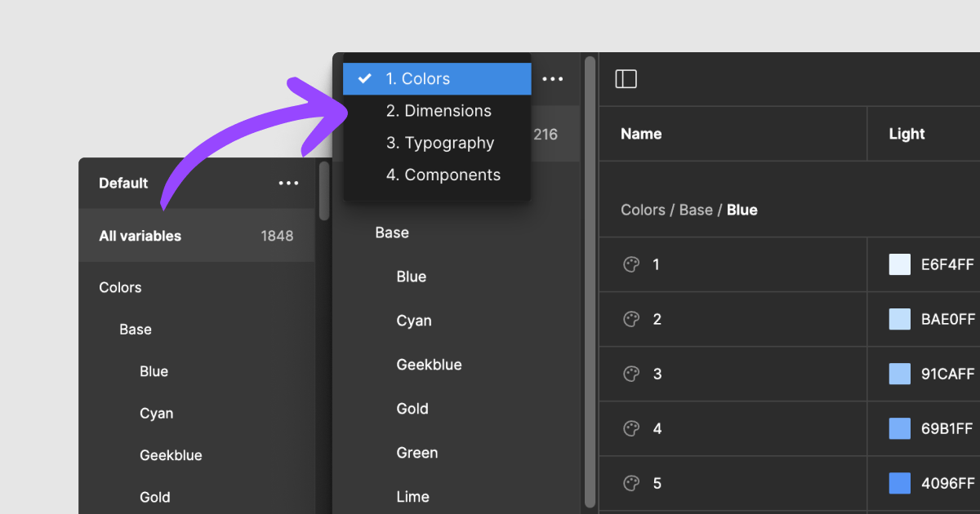Click the checkmark next to 1. Colors
This screenshot has width=980, height=514.
coord(365,78)
